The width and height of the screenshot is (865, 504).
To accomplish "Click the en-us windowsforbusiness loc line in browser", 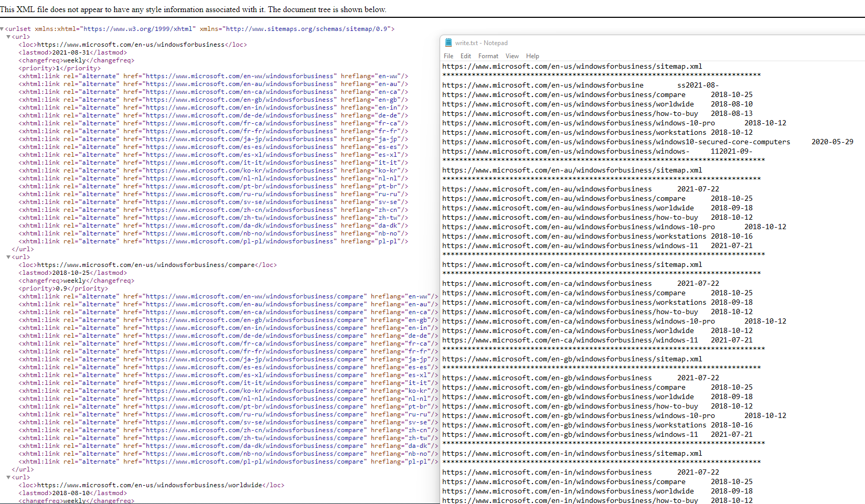I will [133, 45].
